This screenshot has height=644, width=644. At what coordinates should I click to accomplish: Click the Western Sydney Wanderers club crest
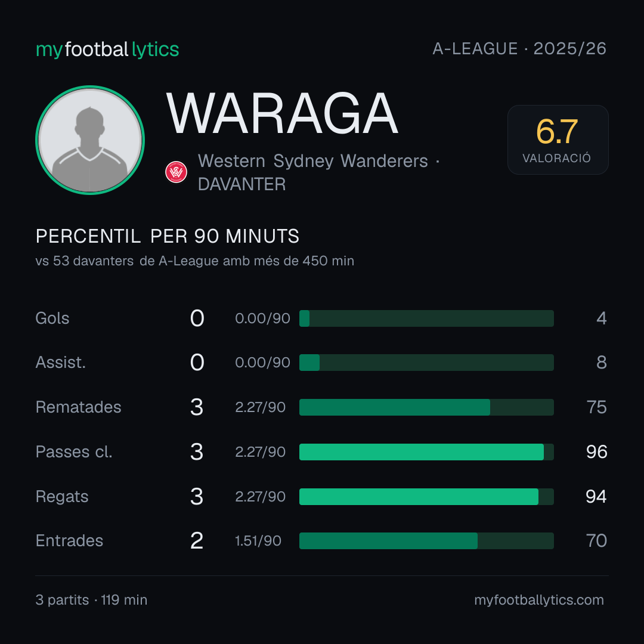click(176, 172)
